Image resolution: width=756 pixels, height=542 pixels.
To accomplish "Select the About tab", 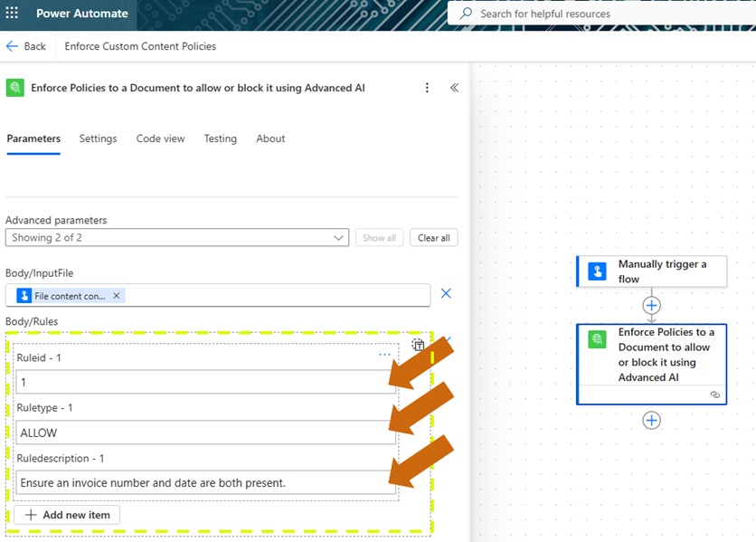I will (270, 138).
